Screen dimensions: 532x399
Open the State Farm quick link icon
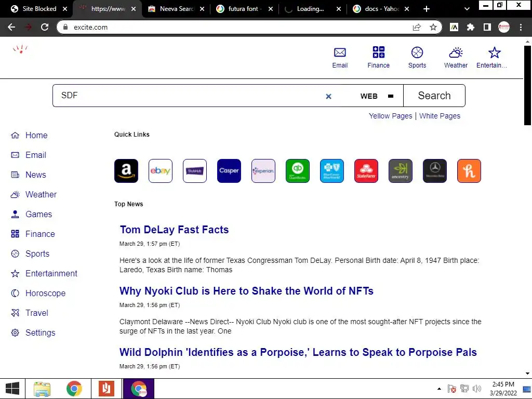click(x=366, y=170)
